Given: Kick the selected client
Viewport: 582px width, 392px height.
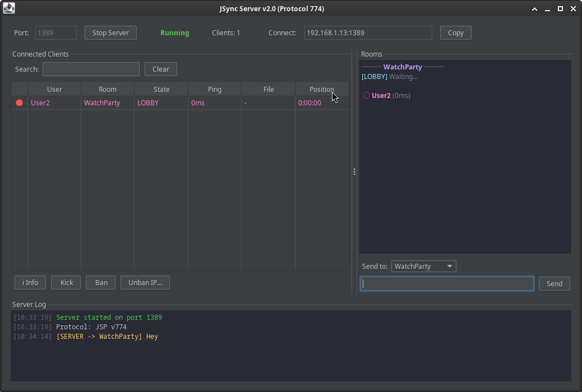Looking at the screenshot, I should click(66, 283).
